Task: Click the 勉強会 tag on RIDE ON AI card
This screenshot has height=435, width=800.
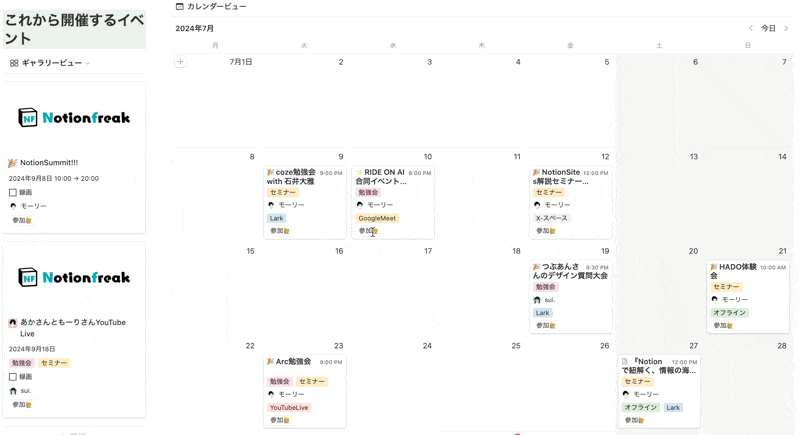Action: [x=368, y=192]
